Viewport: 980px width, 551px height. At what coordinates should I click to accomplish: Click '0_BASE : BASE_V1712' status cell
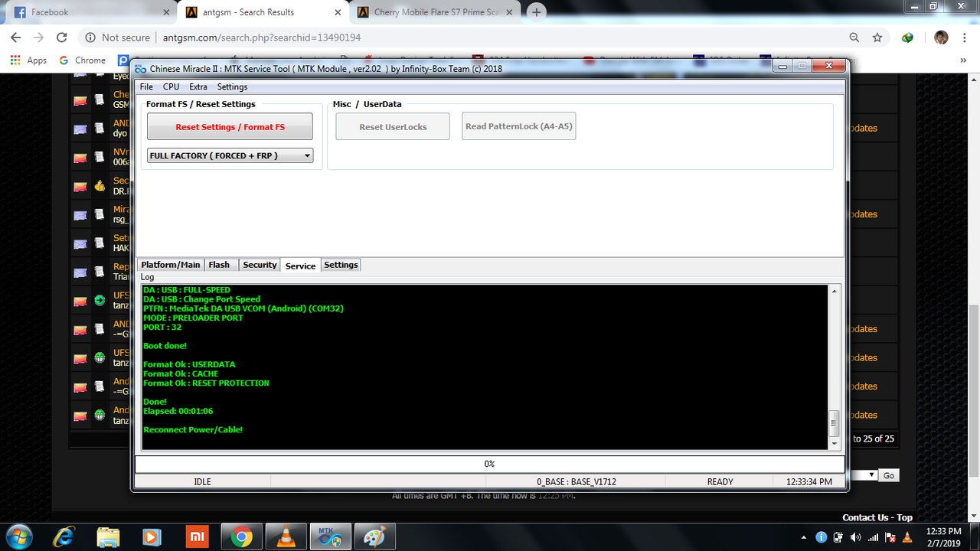pos(577,482)
